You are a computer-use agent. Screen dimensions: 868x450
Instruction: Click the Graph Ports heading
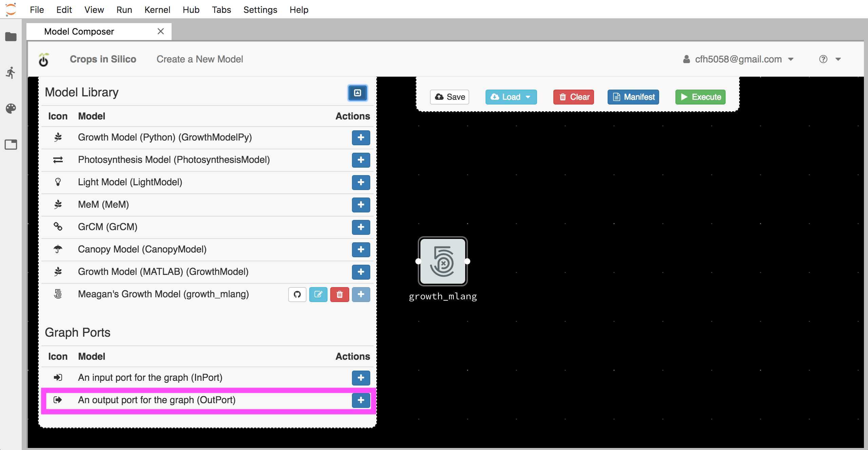point(78,333)
